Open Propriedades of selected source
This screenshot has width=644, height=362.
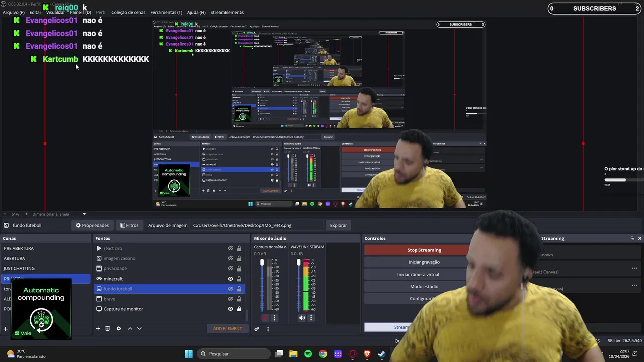(92, 225)
